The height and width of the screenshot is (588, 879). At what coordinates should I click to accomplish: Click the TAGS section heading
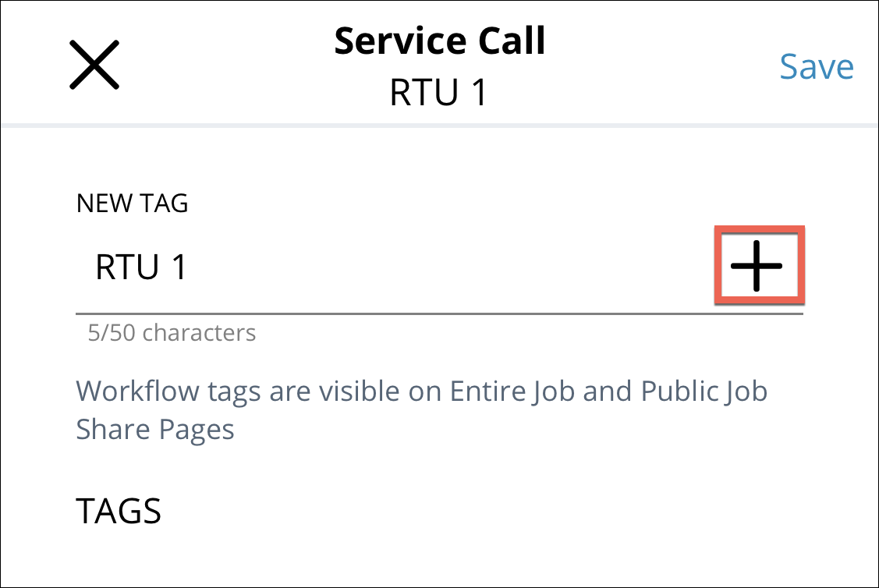[119, 512]
